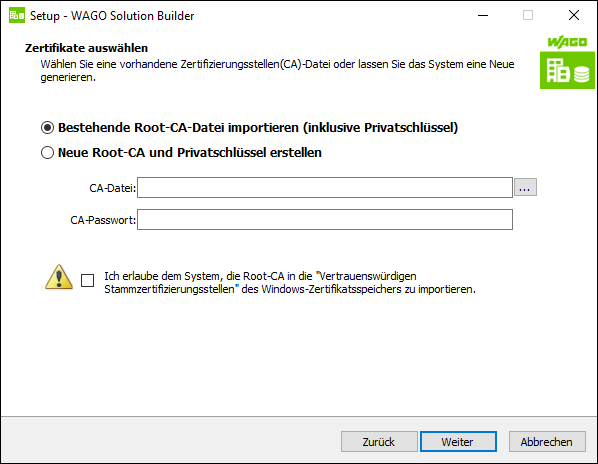This screenshot has width=598, height=464.
Task: Close the Setup dialog with X
Action: point(574,16)
